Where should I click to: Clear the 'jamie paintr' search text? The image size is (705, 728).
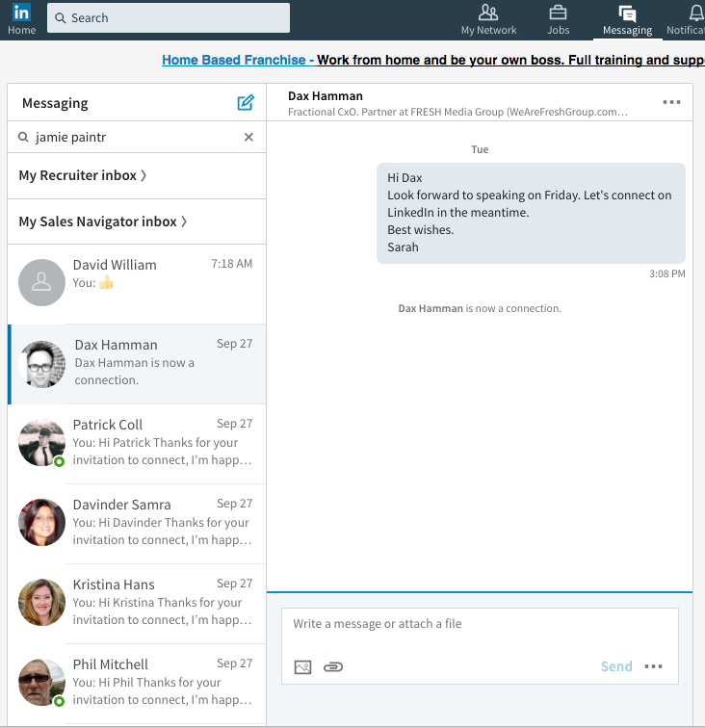[248, 138]
